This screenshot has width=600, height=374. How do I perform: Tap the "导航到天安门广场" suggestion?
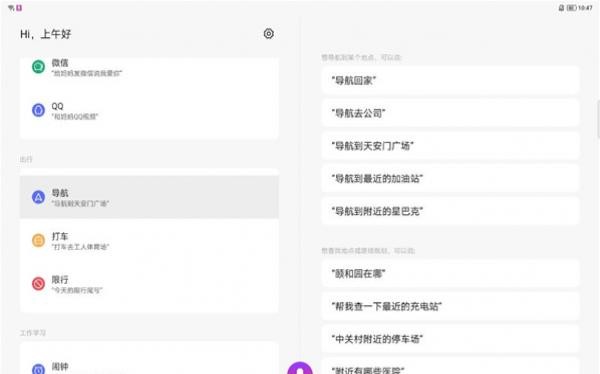[450, 145]
